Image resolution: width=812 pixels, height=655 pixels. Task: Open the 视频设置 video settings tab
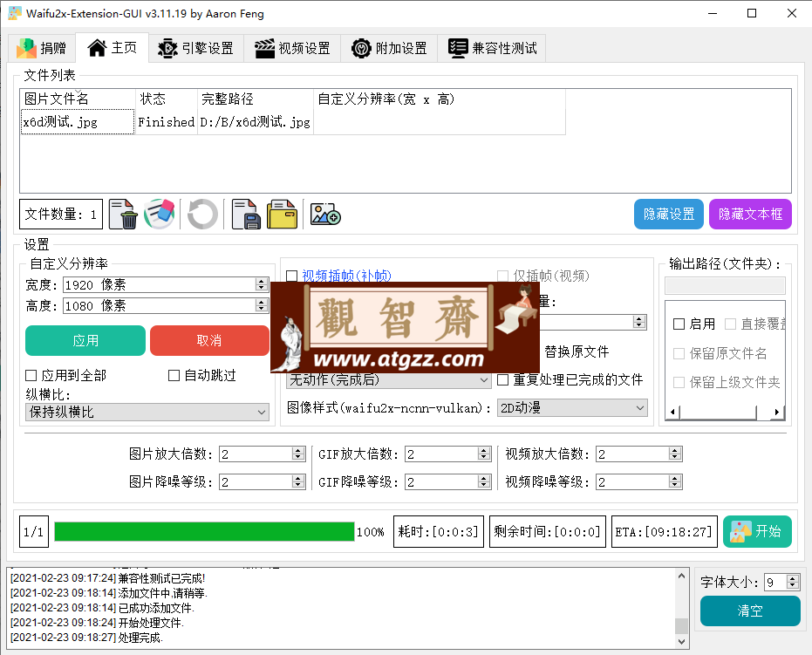[292, 48]
